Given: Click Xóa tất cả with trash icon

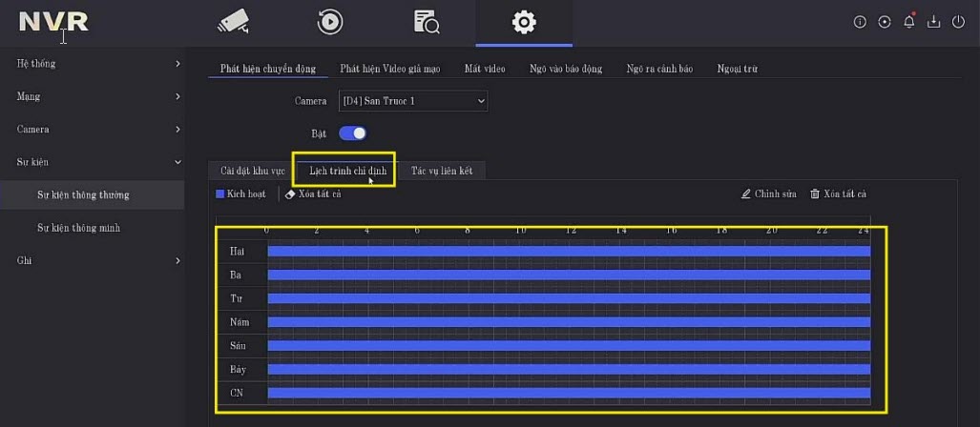Looking at the screenshot, I should pos(838,194).
